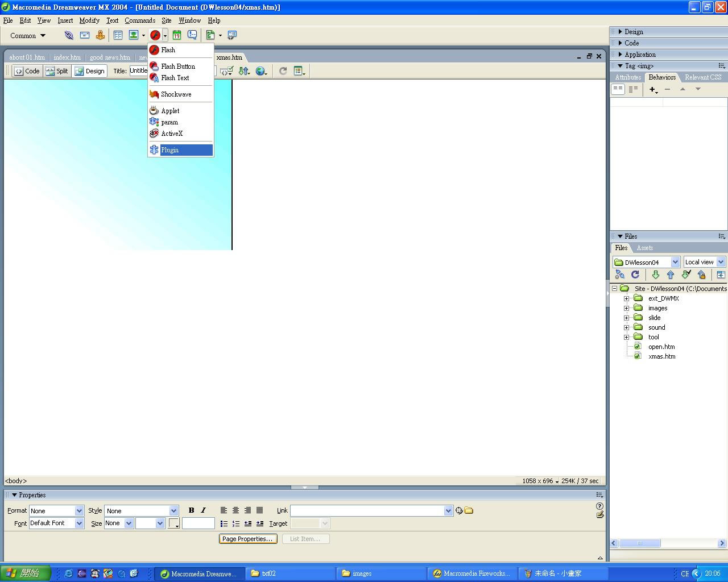This screenshot has width=728, height=582.
Task: Choose Plugin from the media menu
Action: (181, 150)
